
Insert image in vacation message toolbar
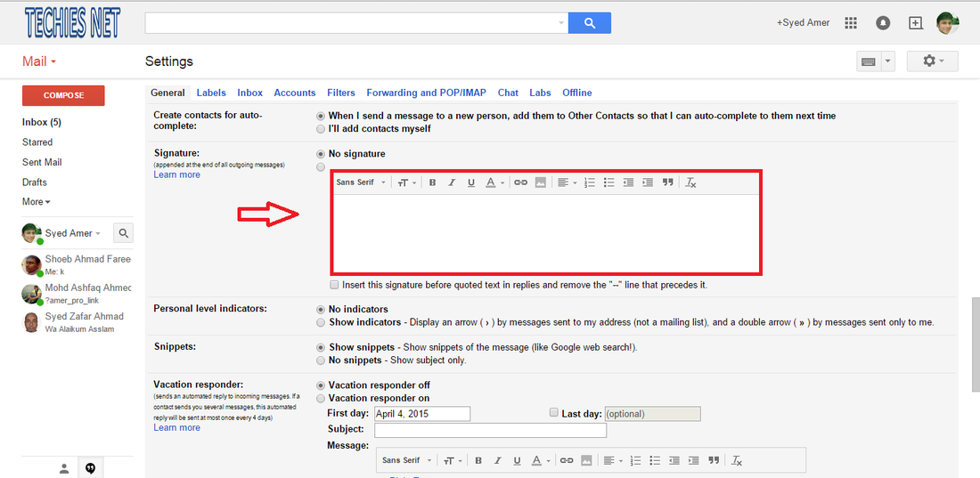[586, 460]
